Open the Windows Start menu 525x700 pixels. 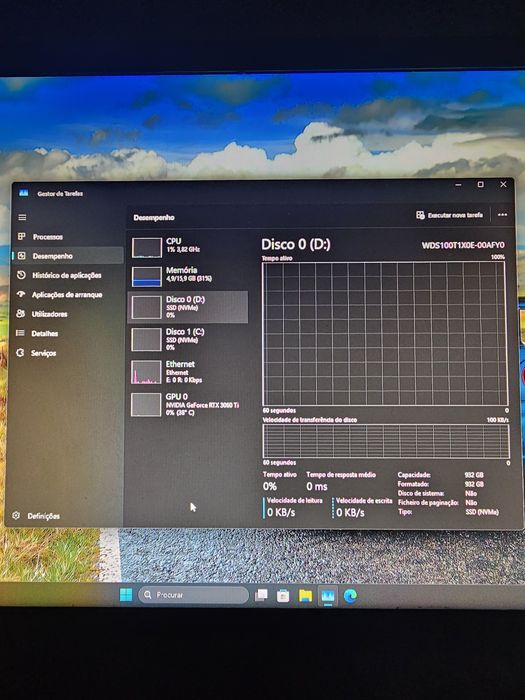click(126, 595)
